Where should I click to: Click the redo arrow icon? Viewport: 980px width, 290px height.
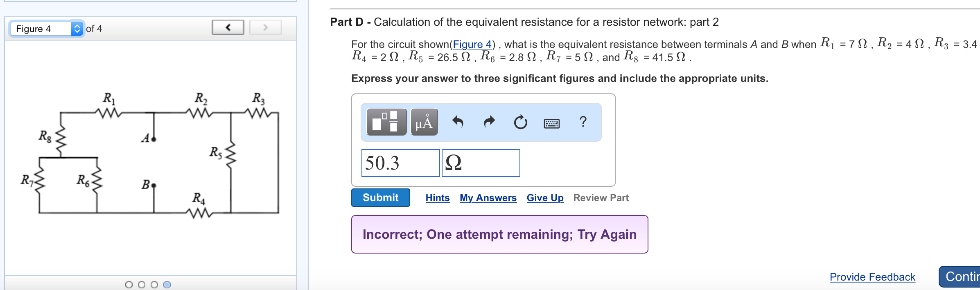point(489,122)
